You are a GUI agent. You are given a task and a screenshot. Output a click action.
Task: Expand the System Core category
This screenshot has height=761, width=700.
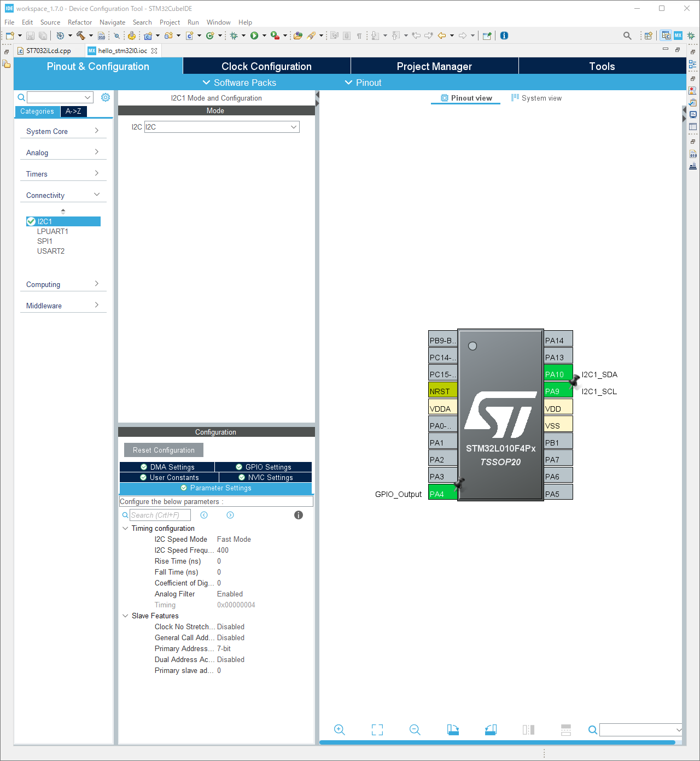coord(63,131)
